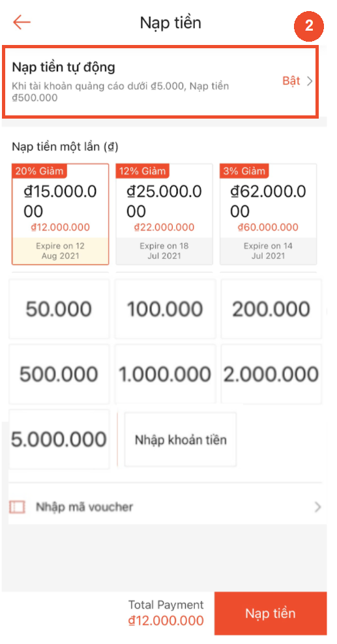Tap the orange Nạp tiền submit button
The width and height of the screenshot is (337, 644).
(x=271, y=613)
